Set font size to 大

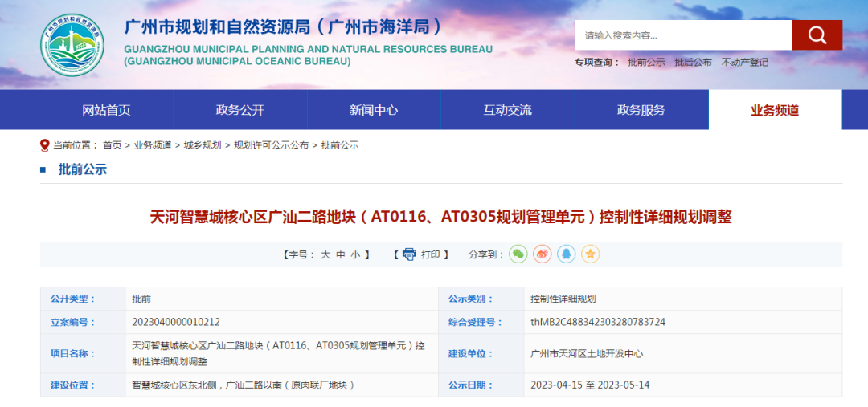click(x=325, y=254)
